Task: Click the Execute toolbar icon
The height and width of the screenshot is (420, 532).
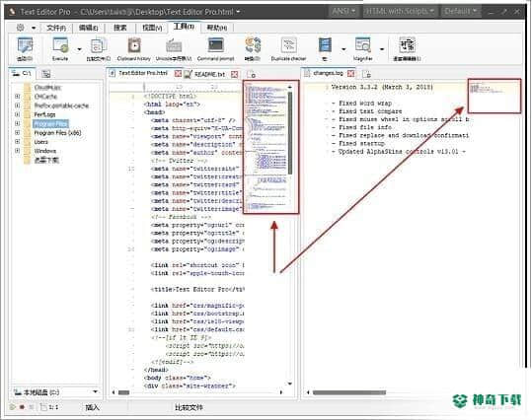Action: [60, 49]
